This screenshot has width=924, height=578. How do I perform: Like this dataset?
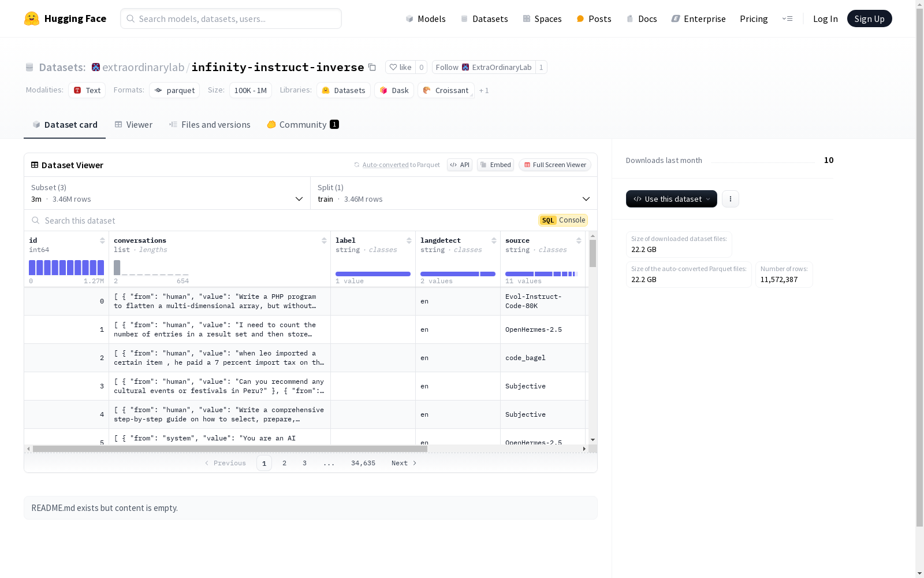[x=400, y=67]
